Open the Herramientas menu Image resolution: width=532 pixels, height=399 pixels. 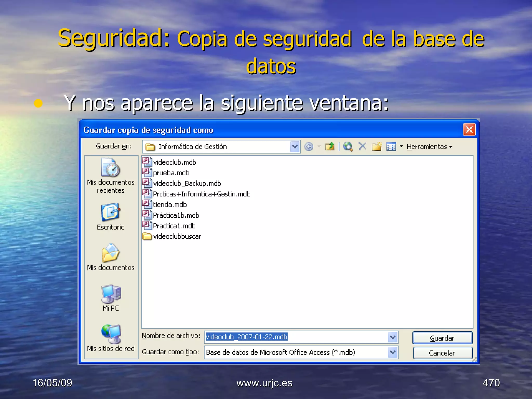[429, 147]
